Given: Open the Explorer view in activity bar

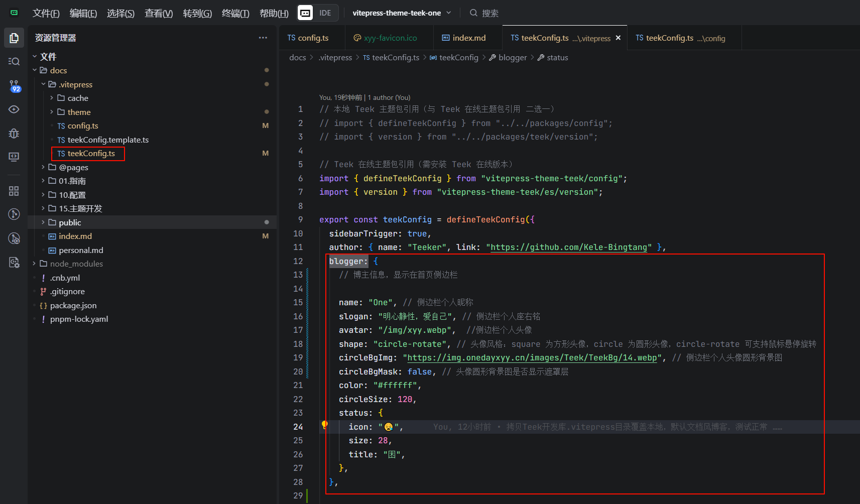Looking at the screenshot, I should (14, 38).
